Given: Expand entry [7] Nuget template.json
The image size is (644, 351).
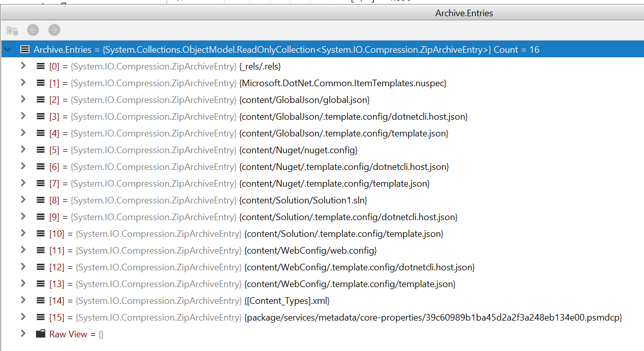Looking at the screenshot, I should [x=23, y=183].
